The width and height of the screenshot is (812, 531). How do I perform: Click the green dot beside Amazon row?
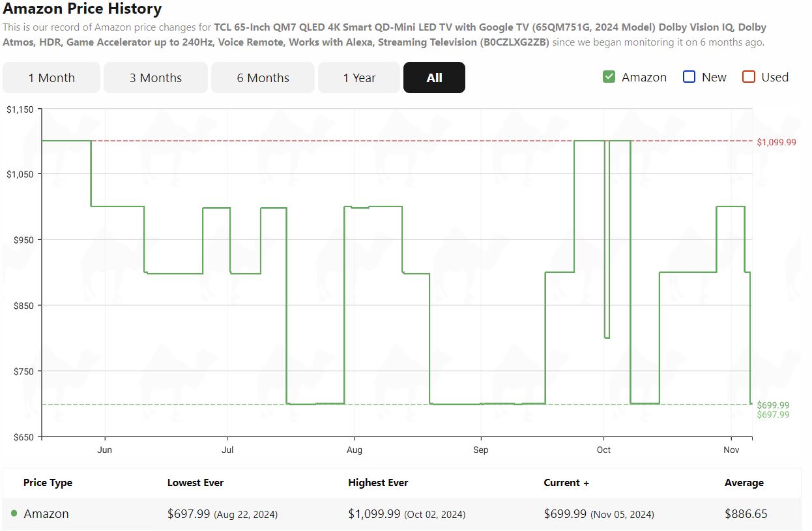point(14,513)
